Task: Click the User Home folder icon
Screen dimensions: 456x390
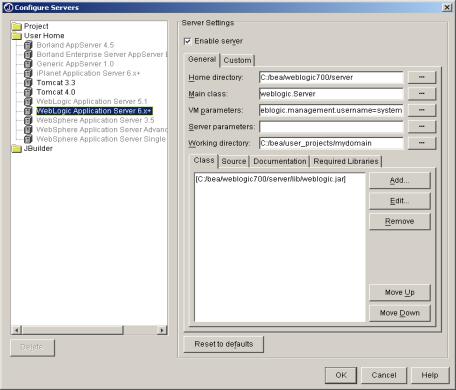Action: (16, 36)
